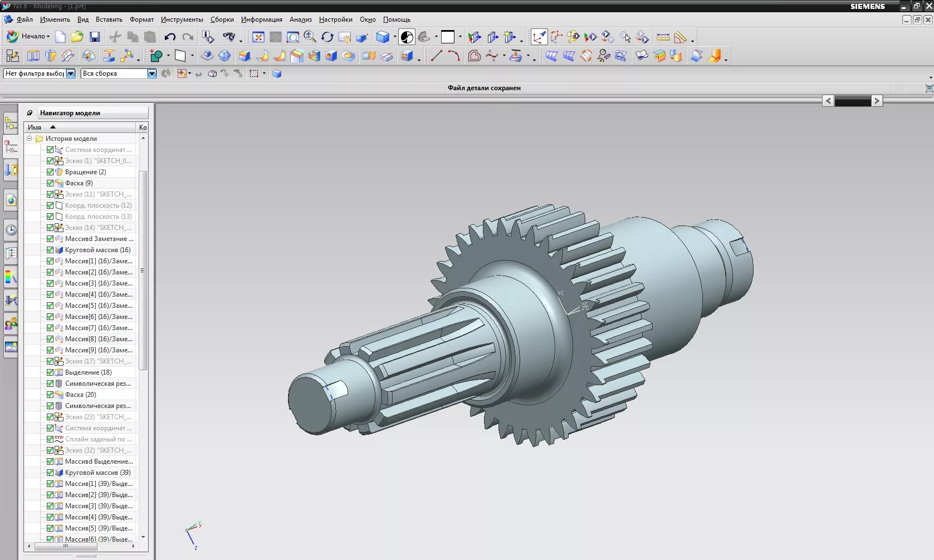The image size is (934, 560).
Task: Click the Edge Blend icon
Action: click(244, 56)
